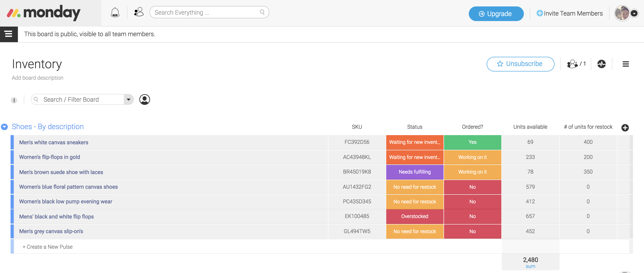Click the Unsubscribe button
The width and height of the screenshot is (644, 273).
coord(520,64)
